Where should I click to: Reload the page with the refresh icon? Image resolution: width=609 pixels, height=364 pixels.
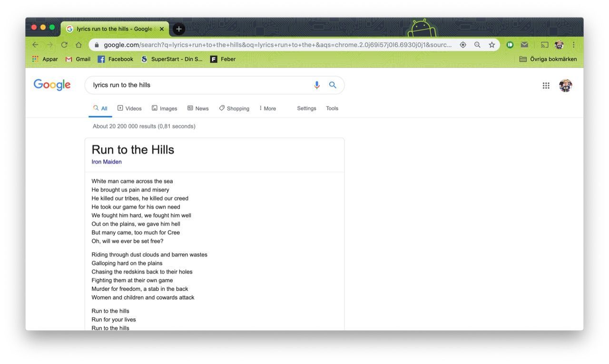(64, 45)
